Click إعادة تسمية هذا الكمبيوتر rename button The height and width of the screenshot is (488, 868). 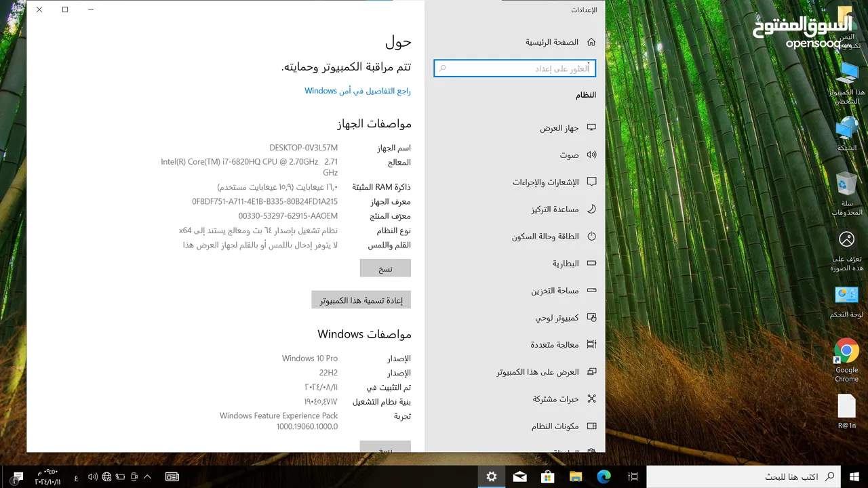pyautogui.click(x=361, y=300)
